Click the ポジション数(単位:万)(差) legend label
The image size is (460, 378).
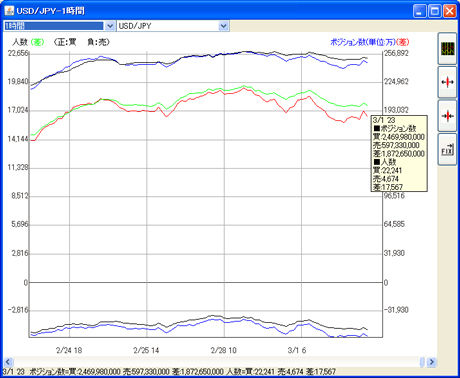[x=369, y=42]
